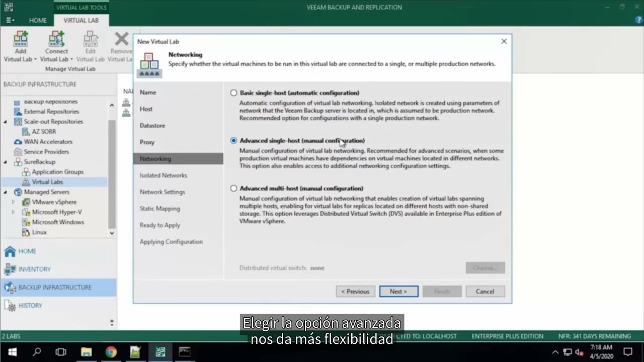
Task: Switch to the VIRTUAL LAB ribbon tab
Action: (x=81, y=20)
